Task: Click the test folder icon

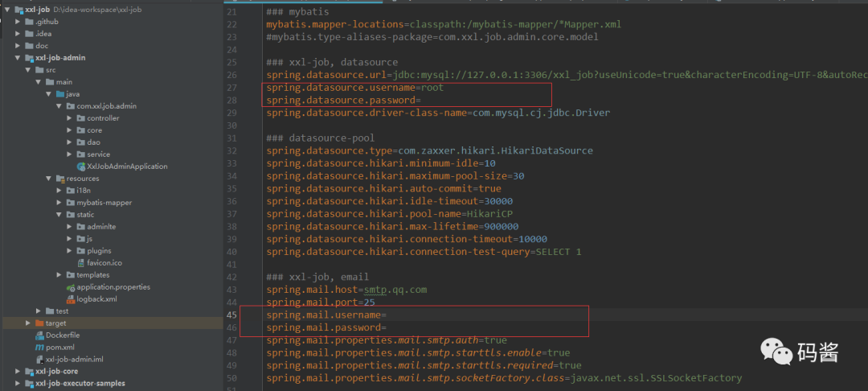Action: point(50,311)
